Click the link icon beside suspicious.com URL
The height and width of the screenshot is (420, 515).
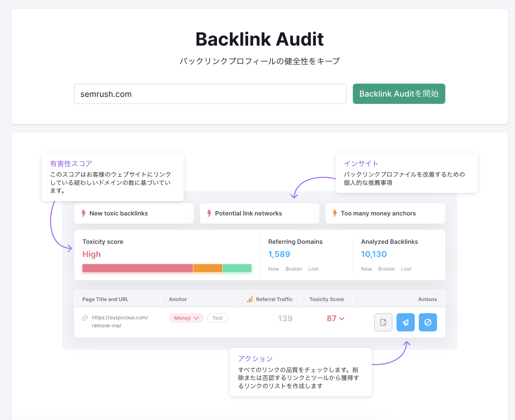[85, 318]
